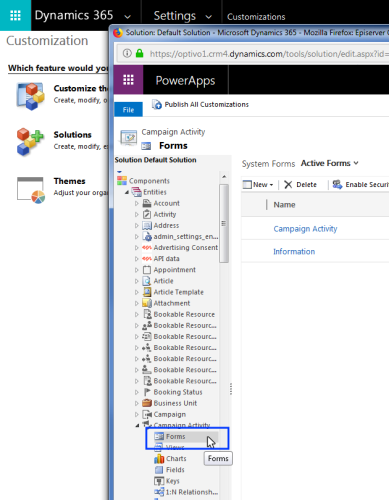Click the Customize the System icon
Screen dimensions: 389x500
30,96
